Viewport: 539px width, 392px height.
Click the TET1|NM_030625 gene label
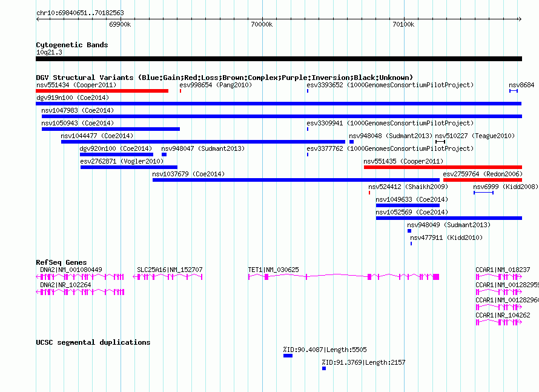pyautogui.click(x=274, y=270)
